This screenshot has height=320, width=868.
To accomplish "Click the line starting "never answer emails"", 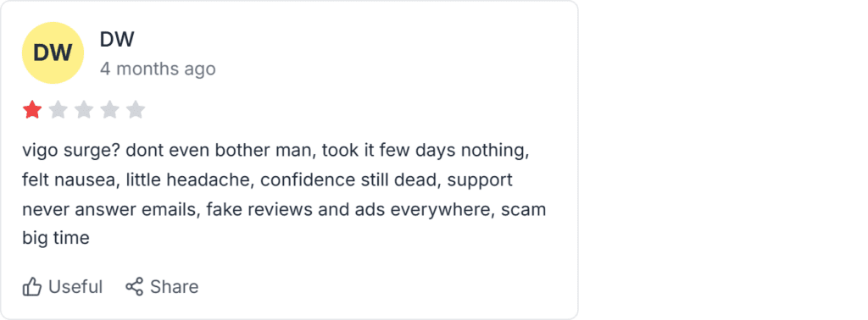I will point(284,209).
